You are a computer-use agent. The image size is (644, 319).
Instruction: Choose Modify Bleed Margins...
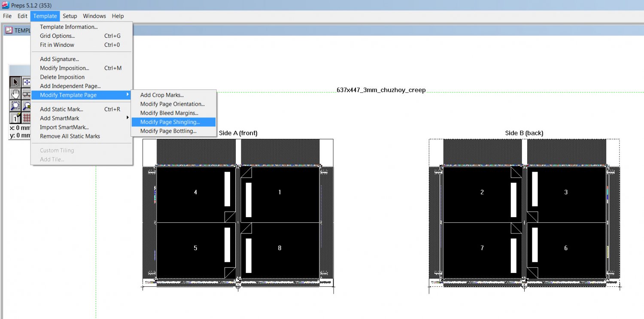click(173, 113)
